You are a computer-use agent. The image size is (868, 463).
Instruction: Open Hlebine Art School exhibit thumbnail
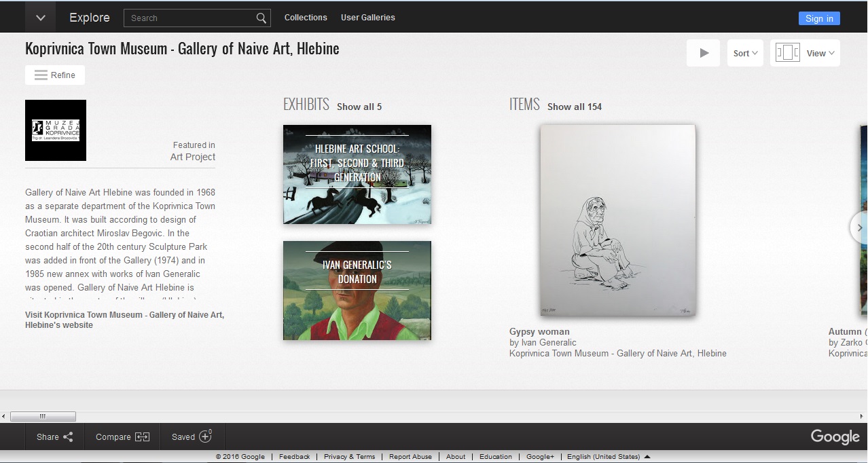(357, 174)
